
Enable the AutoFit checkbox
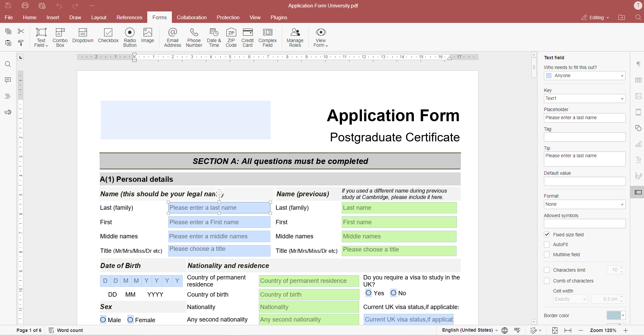[x=547, y=245]
